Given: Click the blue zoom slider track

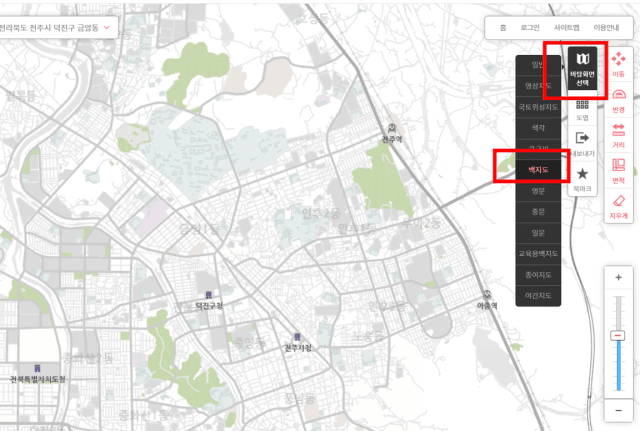Looking at the screenshot, I should tap(618, 365).
